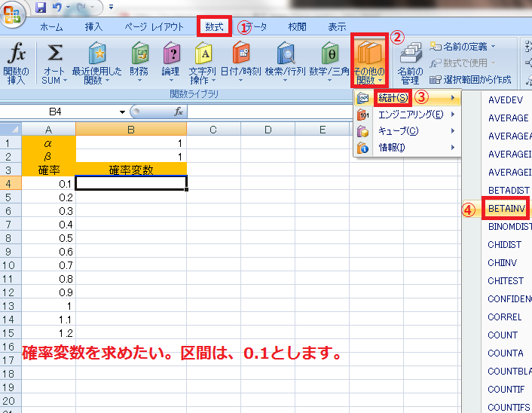Open the Cube (キューブ) submenu
The height and width of the screenshot is (413, 532).
pos(408,131)
